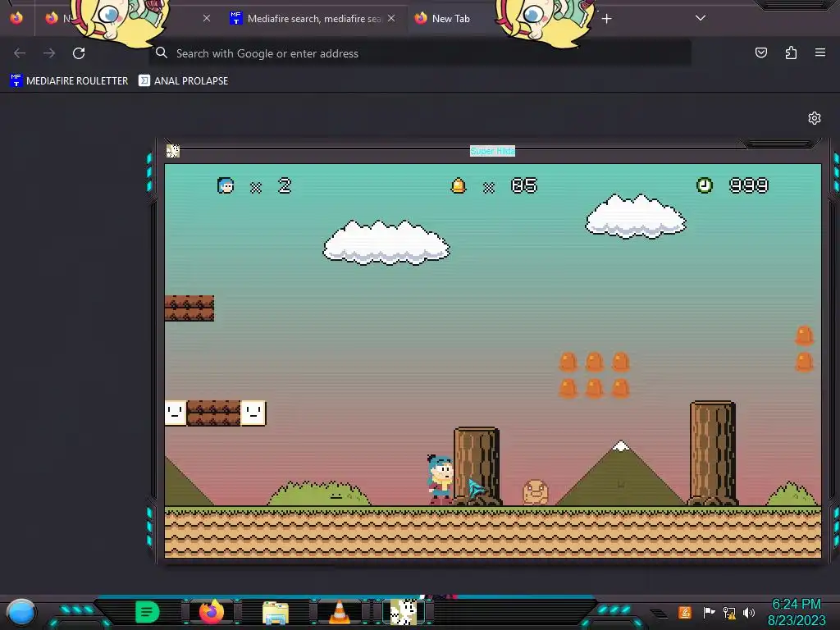Click the bell count value 85
840x630 pixels.
(x=524, y=185)
